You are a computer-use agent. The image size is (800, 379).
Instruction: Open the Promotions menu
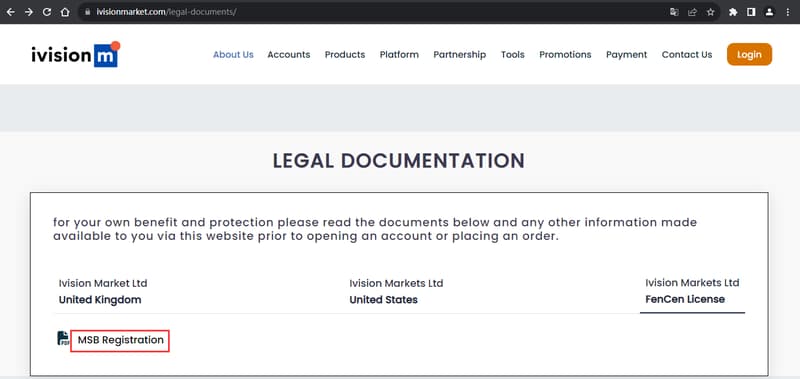pyautogui.click(x=565, y=55)
